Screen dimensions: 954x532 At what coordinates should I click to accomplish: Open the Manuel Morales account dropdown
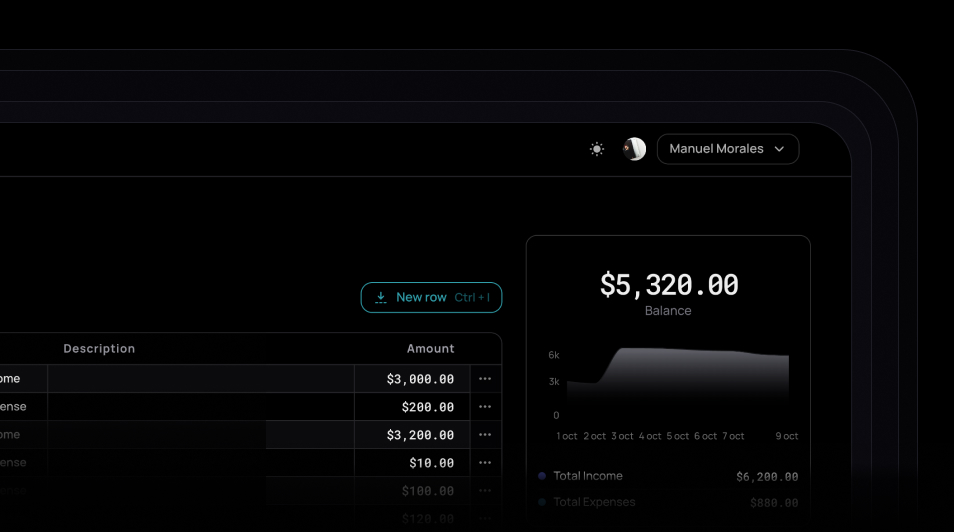727,149
